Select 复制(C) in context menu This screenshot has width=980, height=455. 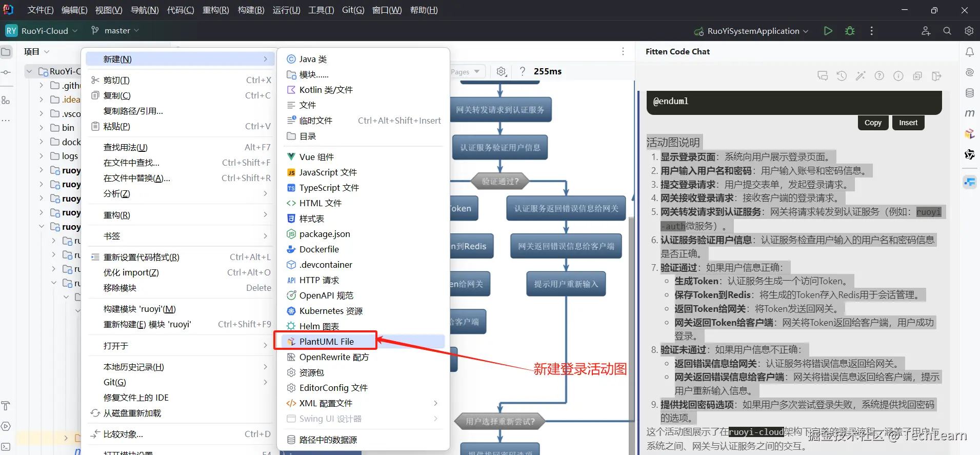pyautogui.click(x=179, y=95)
